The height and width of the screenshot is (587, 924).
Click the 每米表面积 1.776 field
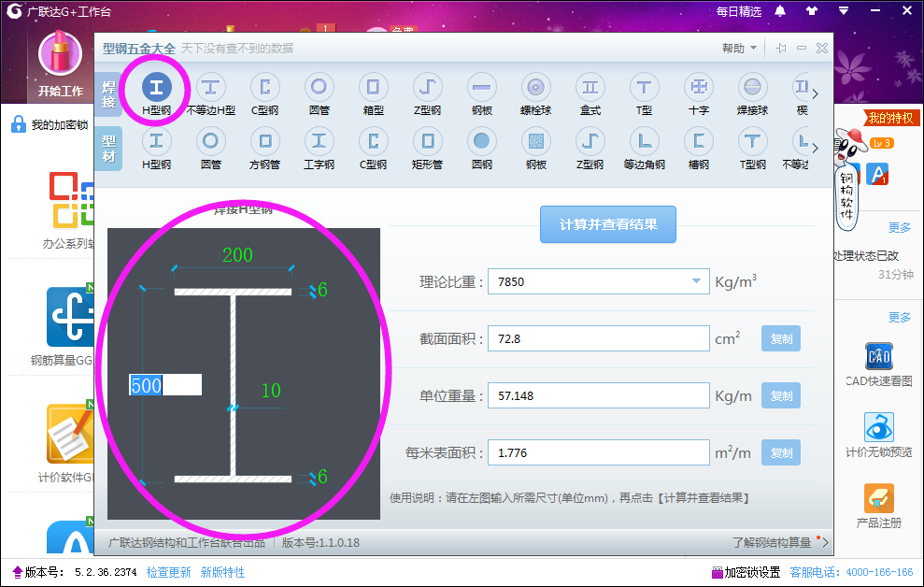pos(598,452)
